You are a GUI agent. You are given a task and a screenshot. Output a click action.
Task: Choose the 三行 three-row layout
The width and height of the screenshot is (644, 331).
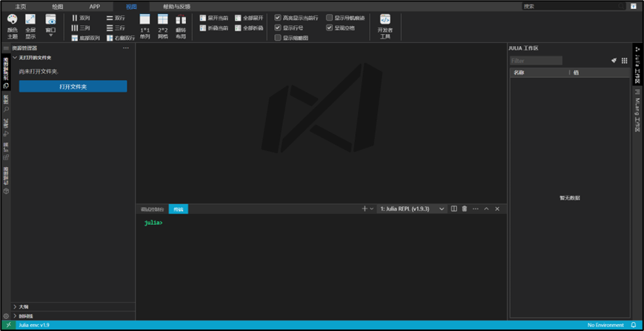116,28
